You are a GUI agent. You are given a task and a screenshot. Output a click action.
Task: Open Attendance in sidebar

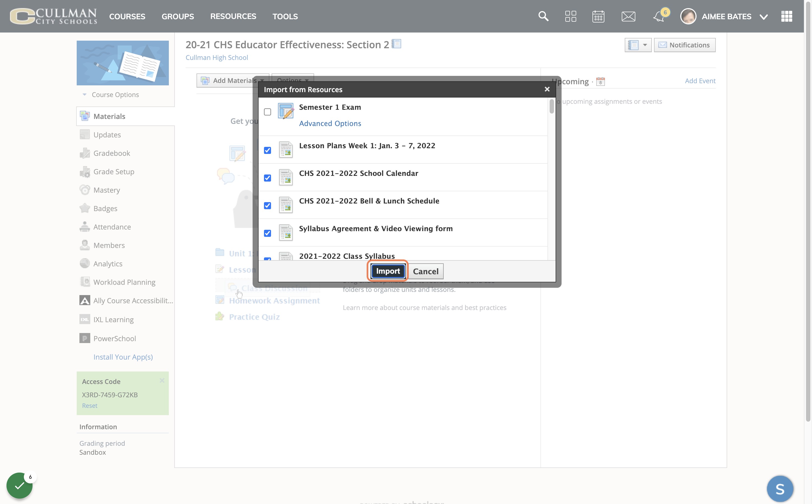click(x=112, y=227)
